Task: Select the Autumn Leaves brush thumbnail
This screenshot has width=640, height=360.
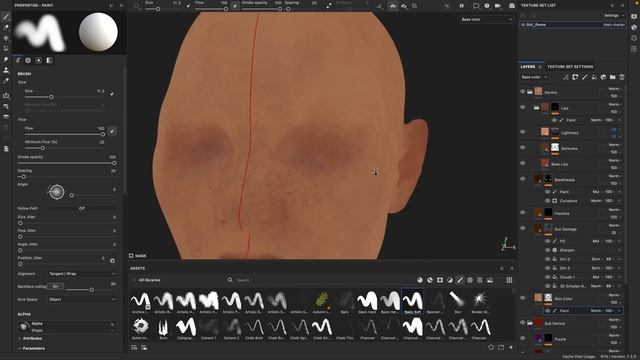Action: pos(322,302)
